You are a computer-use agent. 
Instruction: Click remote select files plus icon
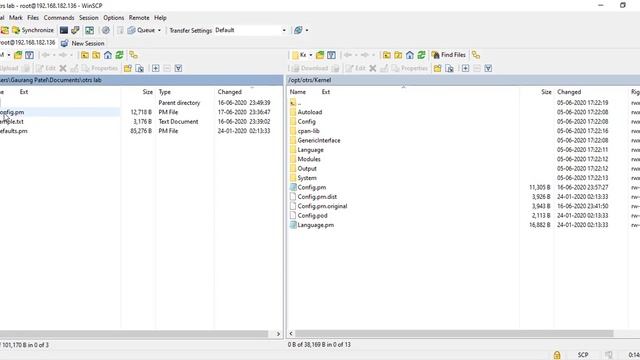coord(465,68)
